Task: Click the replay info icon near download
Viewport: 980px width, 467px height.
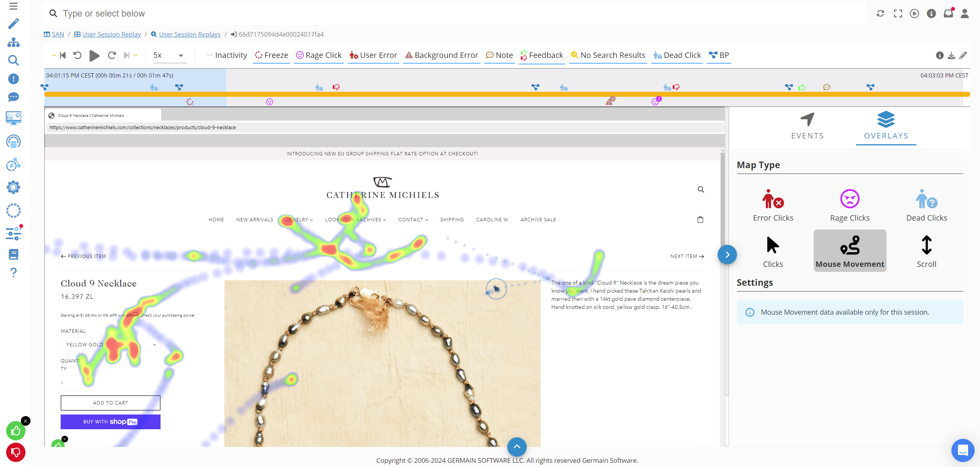Action: click(x=940, y=56)
